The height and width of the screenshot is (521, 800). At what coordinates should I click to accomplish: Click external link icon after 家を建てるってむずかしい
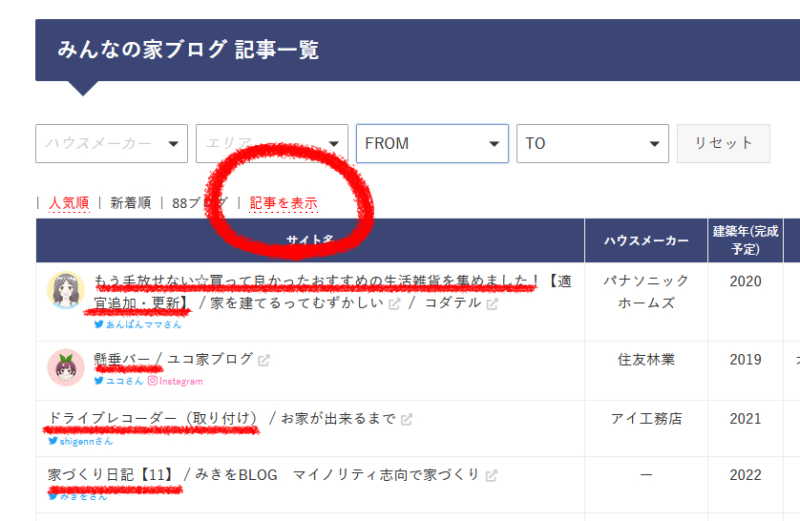(394, 304)
